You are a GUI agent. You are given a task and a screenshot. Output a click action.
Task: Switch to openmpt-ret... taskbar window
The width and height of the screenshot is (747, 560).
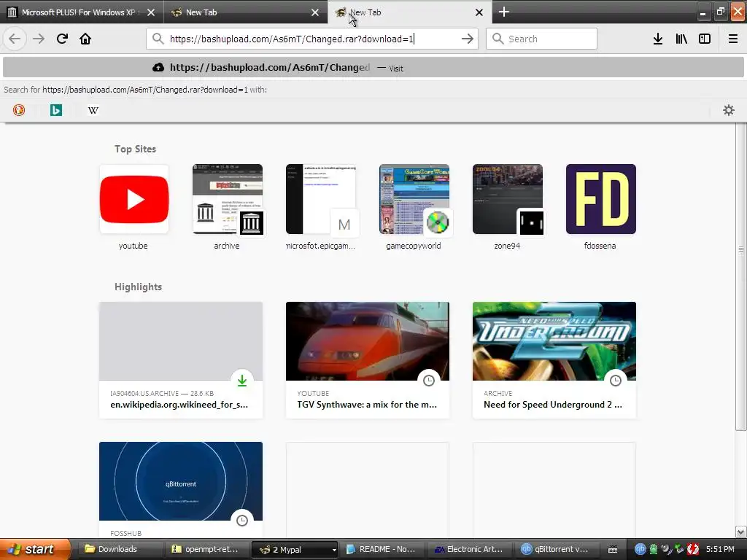[x=206, y=549]
